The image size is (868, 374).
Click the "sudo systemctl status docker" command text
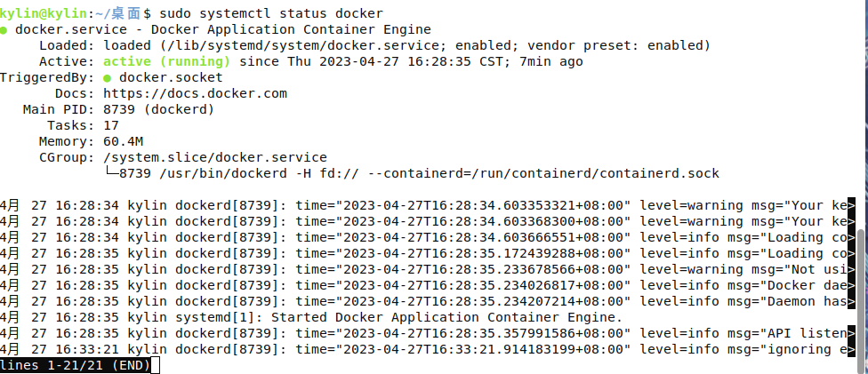coord(271,13)
